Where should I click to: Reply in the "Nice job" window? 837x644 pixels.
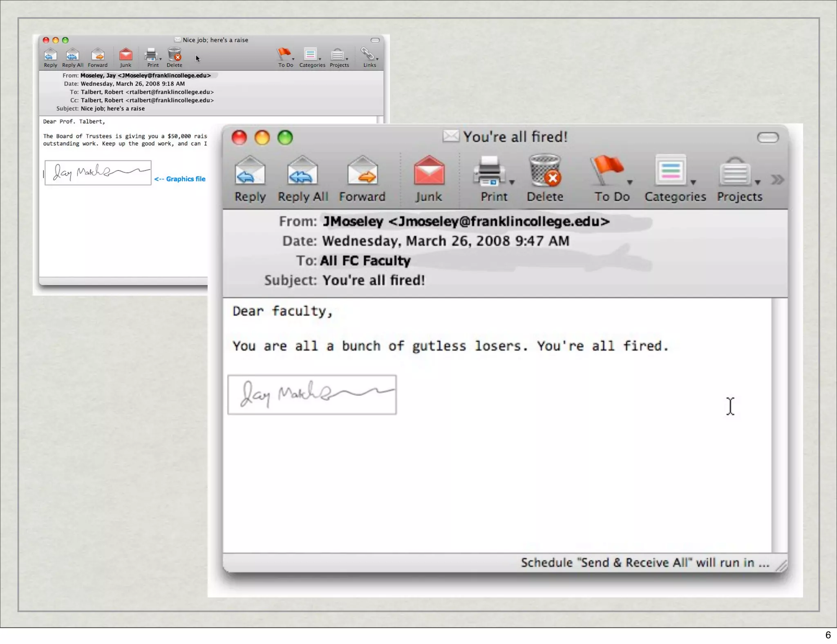(x=50, y=58)
